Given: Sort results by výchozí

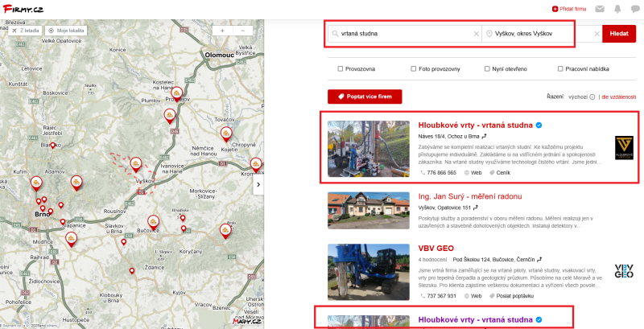Looking at the screenshot, I should click(x=578, y=97).
